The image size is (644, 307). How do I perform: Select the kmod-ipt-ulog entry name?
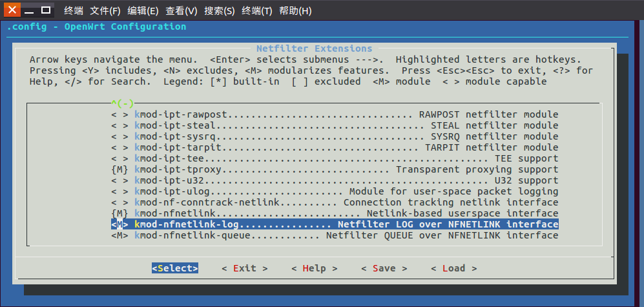tap(172, 191)
